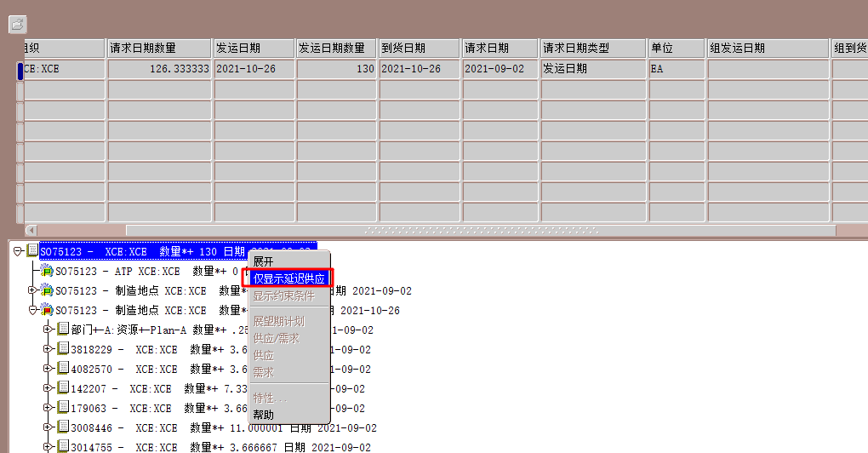
Task: Expand the 179063 tree node
Action: pos(48,408)
